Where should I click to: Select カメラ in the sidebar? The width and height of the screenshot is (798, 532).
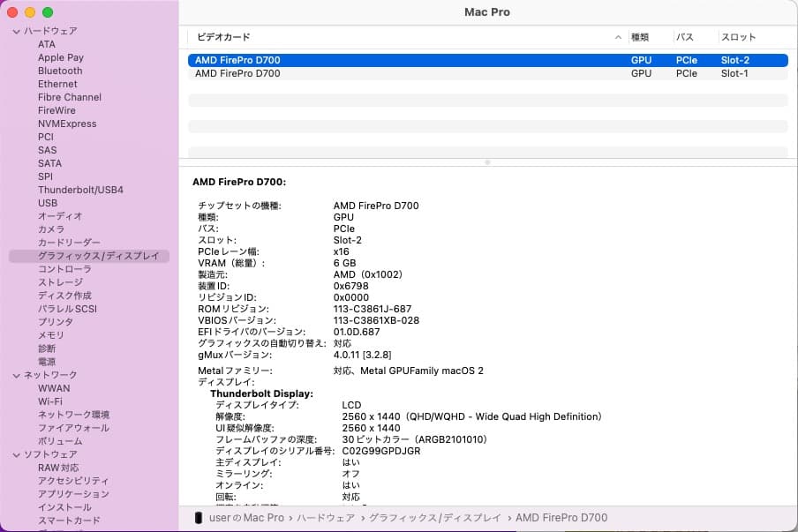51,229
